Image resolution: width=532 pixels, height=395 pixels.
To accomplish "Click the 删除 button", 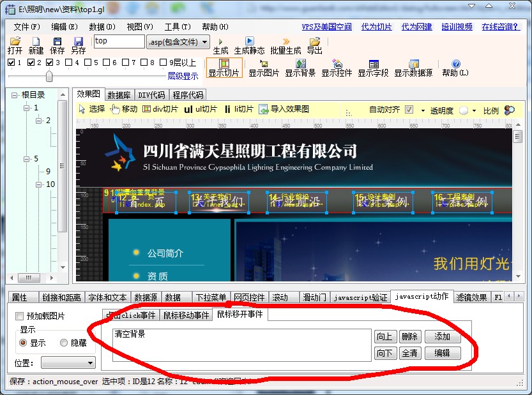I will [410, 336].
